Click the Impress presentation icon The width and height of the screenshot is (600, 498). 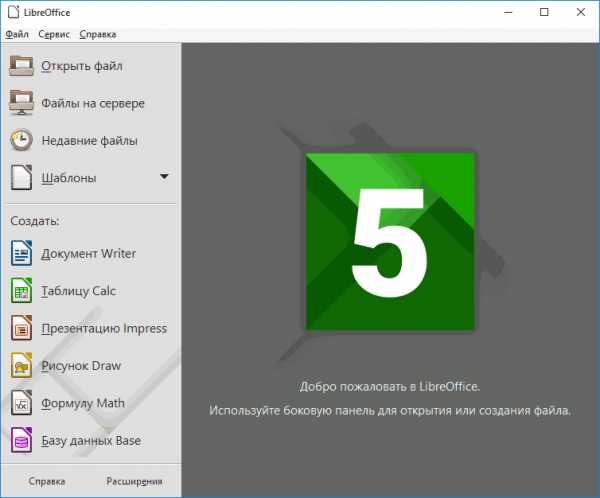pos(21,328)
